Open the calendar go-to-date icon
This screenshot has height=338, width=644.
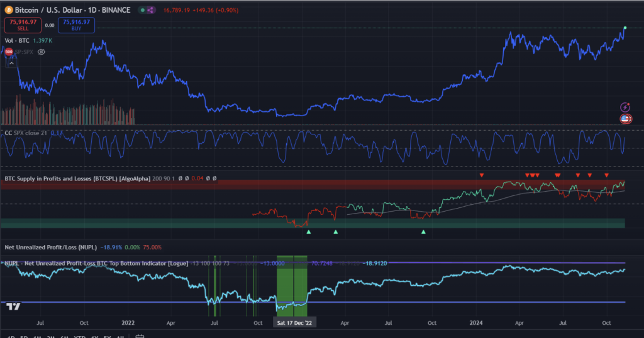pyautogui.click(x=139, y=336)
